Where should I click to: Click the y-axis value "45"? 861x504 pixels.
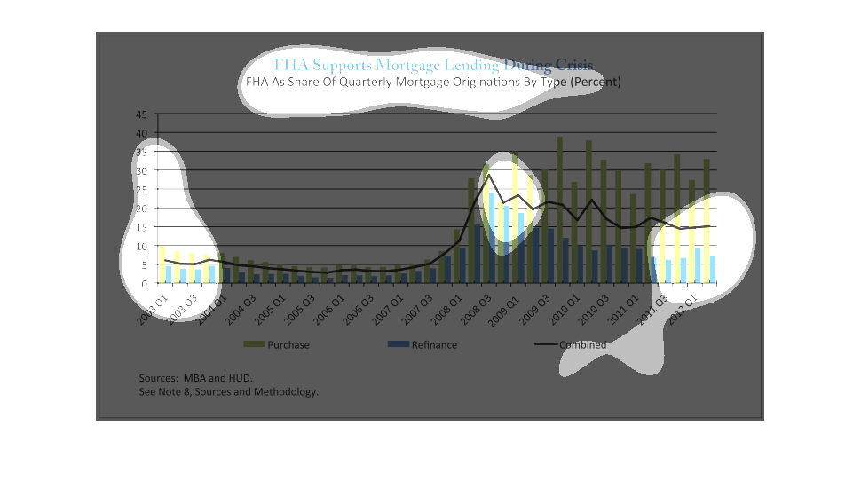(142, 114)
